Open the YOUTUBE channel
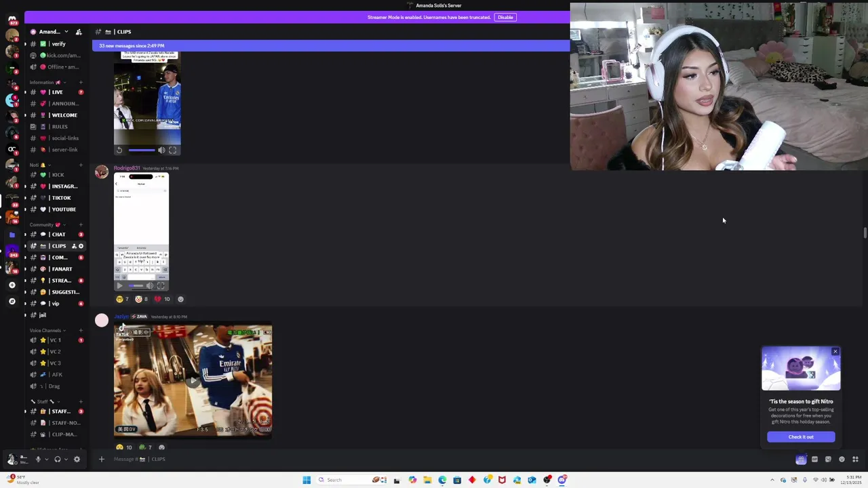This screenshot has height=488, width=868. coord(56,209)
